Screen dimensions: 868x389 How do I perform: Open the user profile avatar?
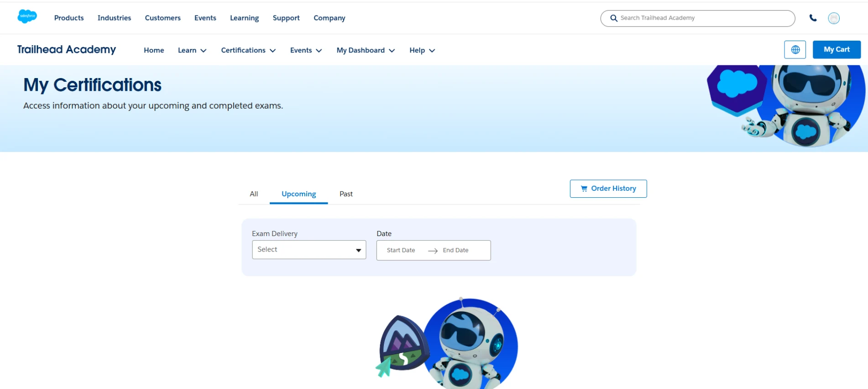834,18
